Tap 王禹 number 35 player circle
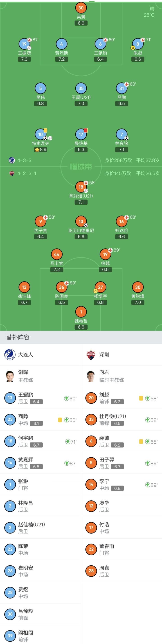162x644 pixels. point(81,88)
